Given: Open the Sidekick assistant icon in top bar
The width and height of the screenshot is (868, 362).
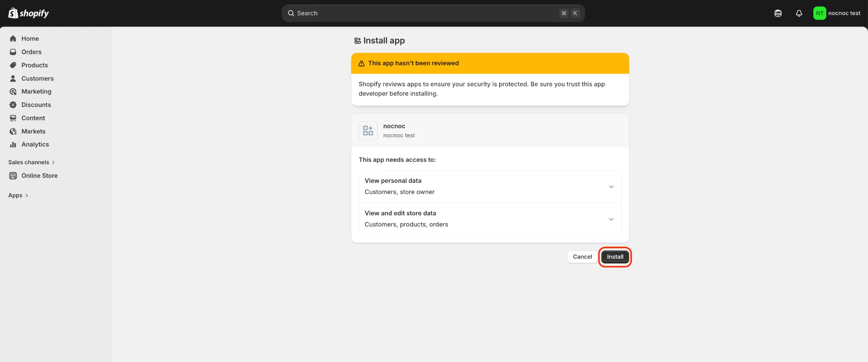Looking at the screenshot, I should pos(778,13).
